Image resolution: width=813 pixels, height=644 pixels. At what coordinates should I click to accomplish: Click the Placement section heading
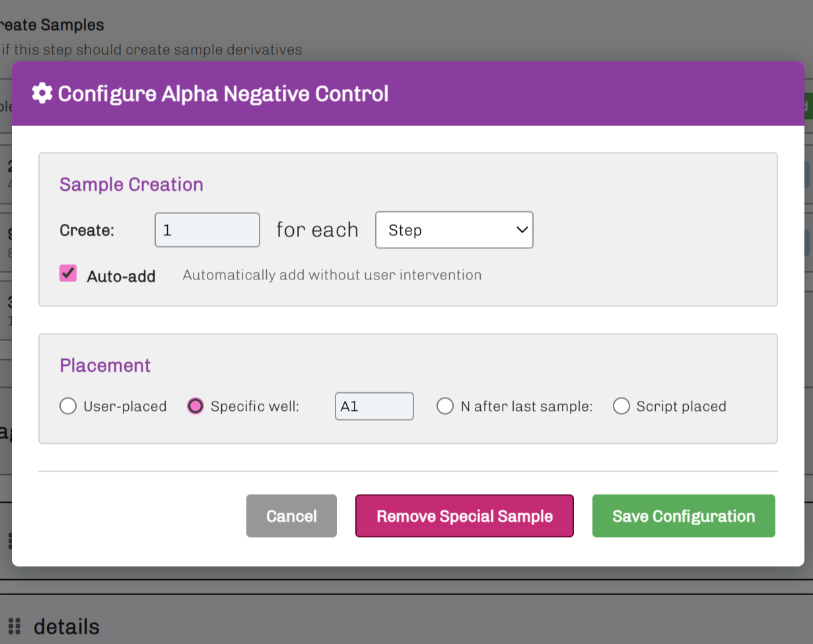pos(105,365)
